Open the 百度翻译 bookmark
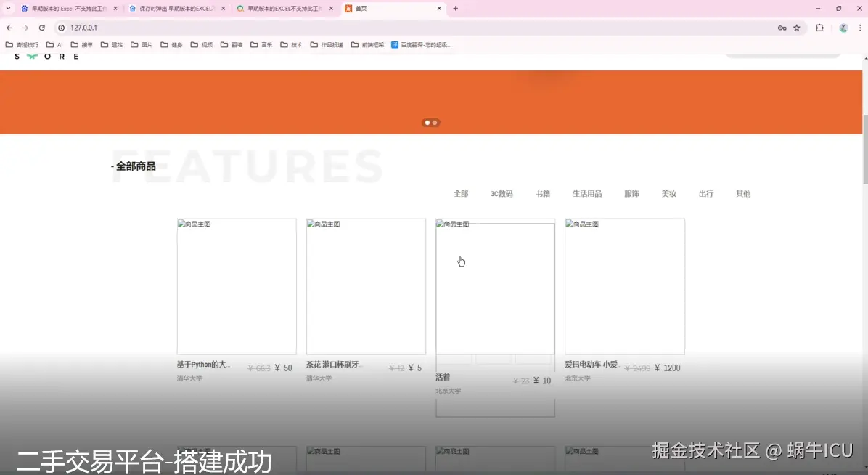Image resolution: width=868 pixels, height=475 pixels. pos(421,45)
